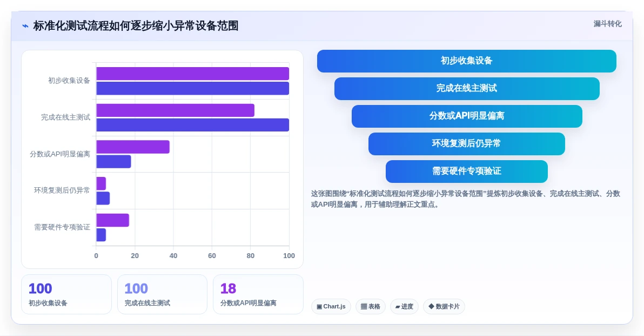This screenshot has height=336, width=644.
Task: Click the x-axis tick value 80
Action: click(x=251, y=256)
